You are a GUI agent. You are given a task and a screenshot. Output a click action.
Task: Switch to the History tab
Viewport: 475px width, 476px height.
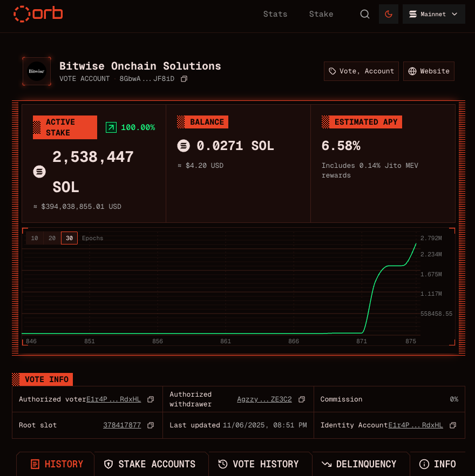coord(56,464)
